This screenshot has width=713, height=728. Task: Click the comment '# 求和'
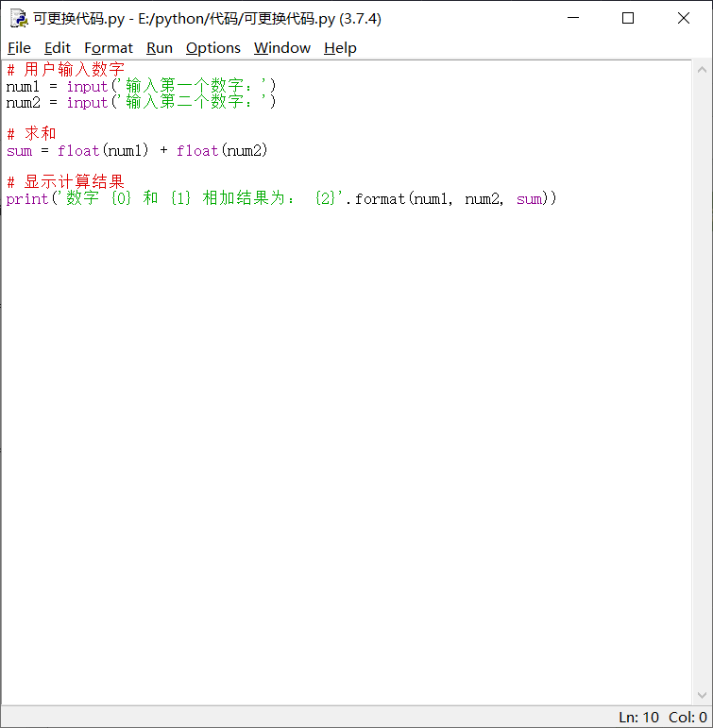click(31, 134)
